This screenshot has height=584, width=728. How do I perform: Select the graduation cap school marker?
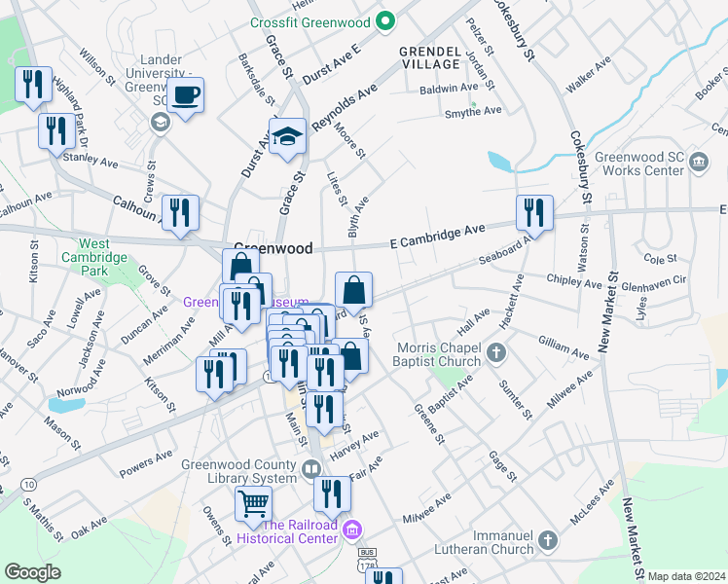[287, 137]
